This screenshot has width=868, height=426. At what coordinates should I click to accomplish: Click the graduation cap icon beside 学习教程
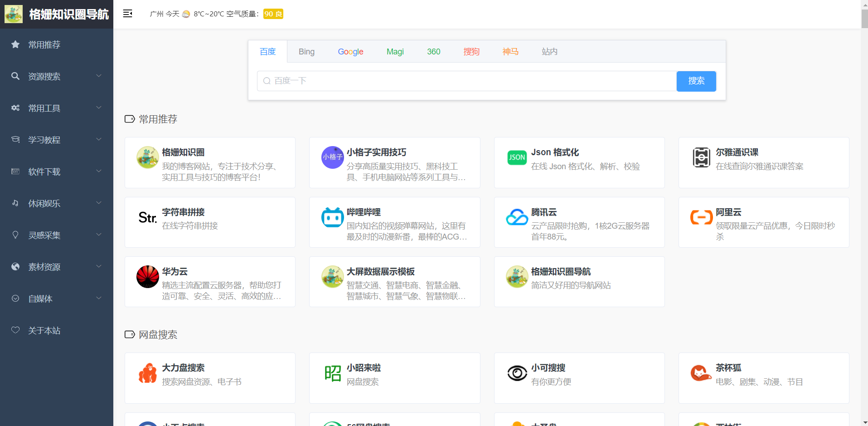coord(15,140)
